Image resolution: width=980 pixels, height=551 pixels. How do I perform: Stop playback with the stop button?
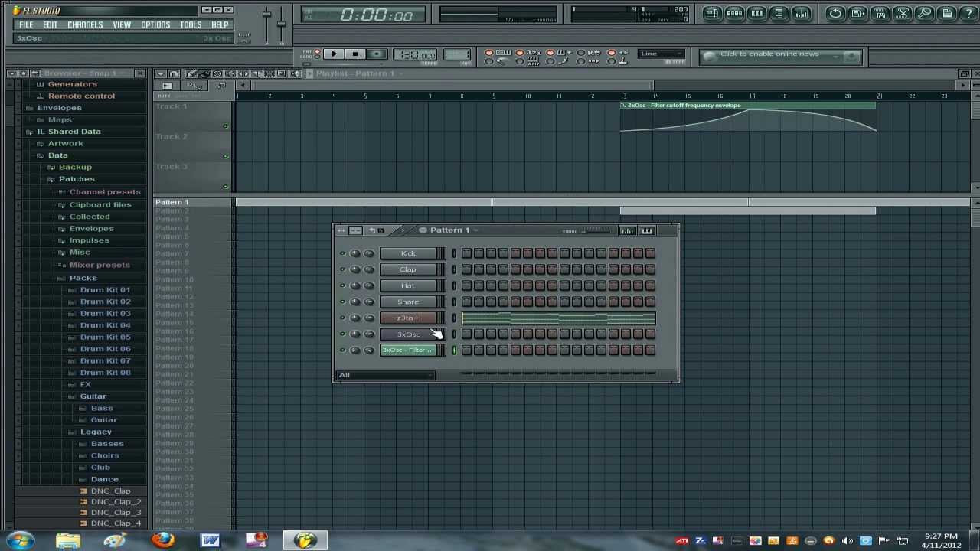(x=354, y=54)
